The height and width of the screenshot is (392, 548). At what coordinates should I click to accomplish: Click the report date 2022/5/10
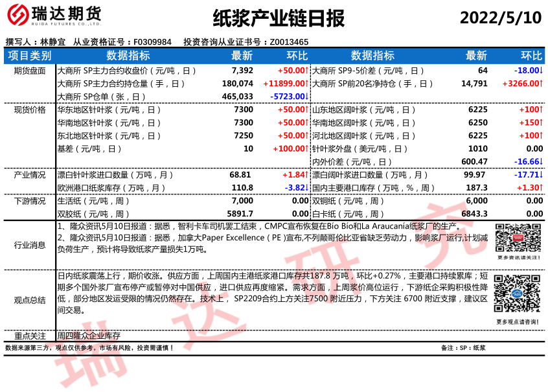click(x=500, y=18)
